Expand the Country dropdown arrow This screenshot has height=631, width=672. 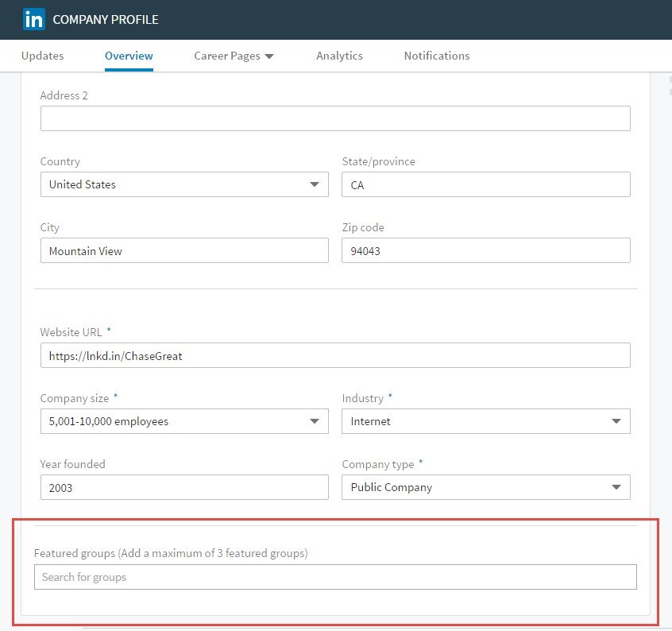(315, 184)
